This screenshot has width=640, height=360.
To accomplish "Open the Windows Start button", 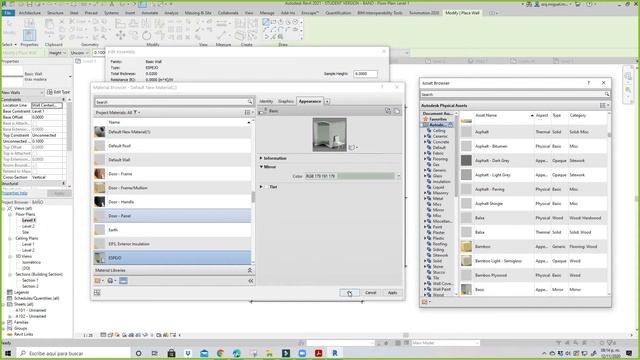I will [x=8, y=353].
